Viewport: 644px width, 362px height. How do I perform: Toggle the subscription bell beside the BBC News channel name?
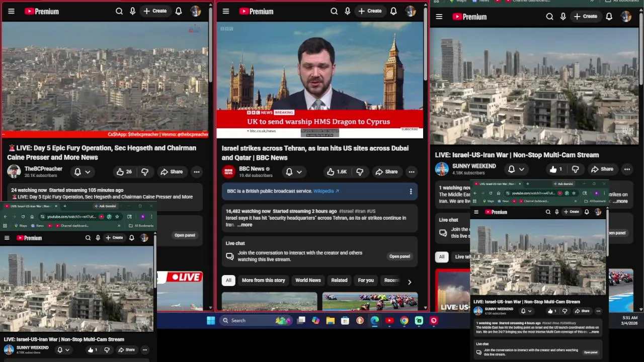click(289, 172)
